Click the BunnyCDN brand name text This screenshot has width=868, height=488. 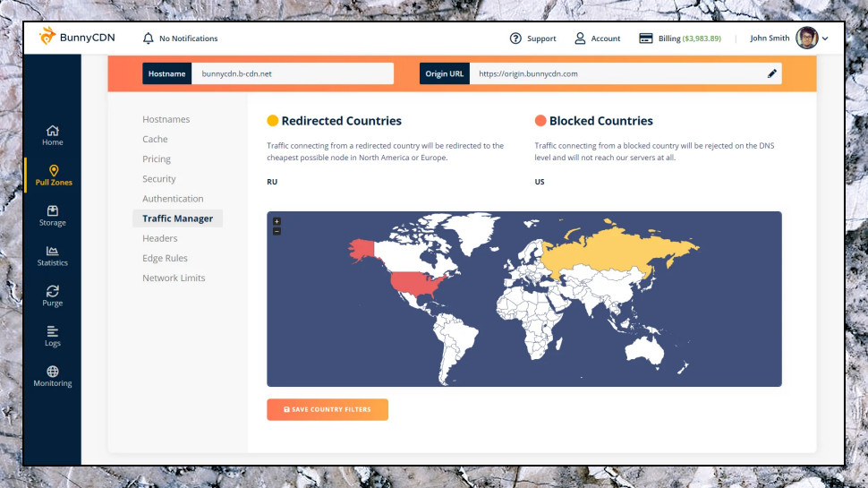click(x=88, y=38)
